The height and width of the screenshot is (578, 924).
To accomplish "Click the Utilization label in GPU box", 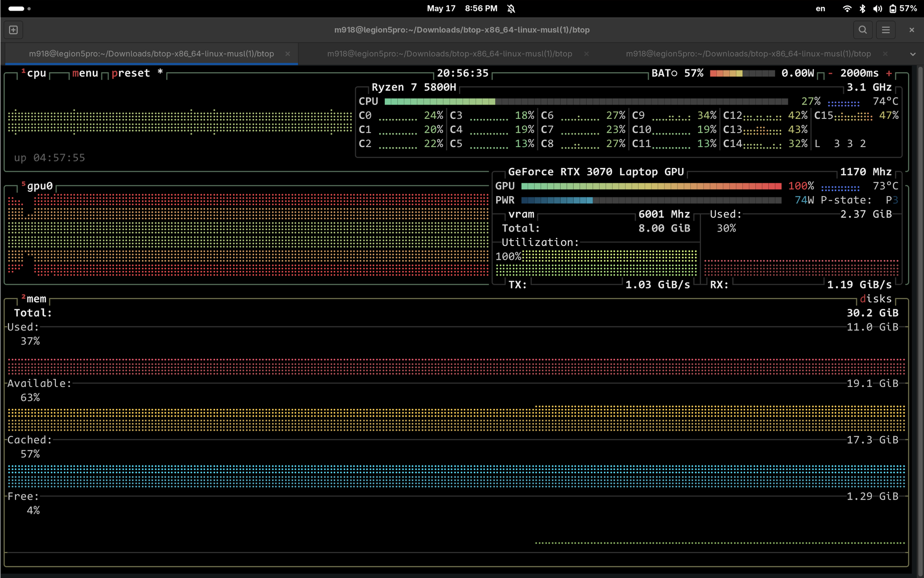I will [x=540, y=242].
